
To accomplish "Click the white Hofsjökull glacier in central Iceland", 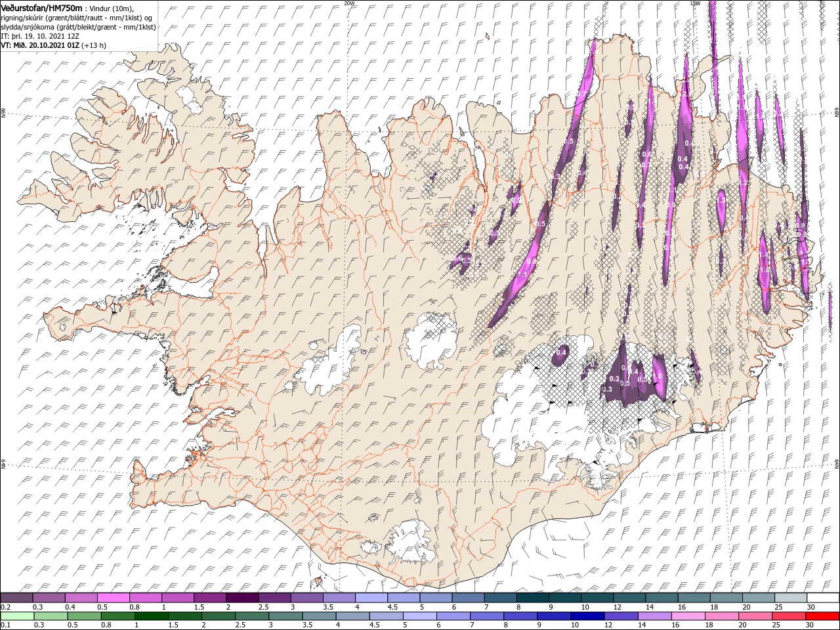I will (x=431, y=339).
